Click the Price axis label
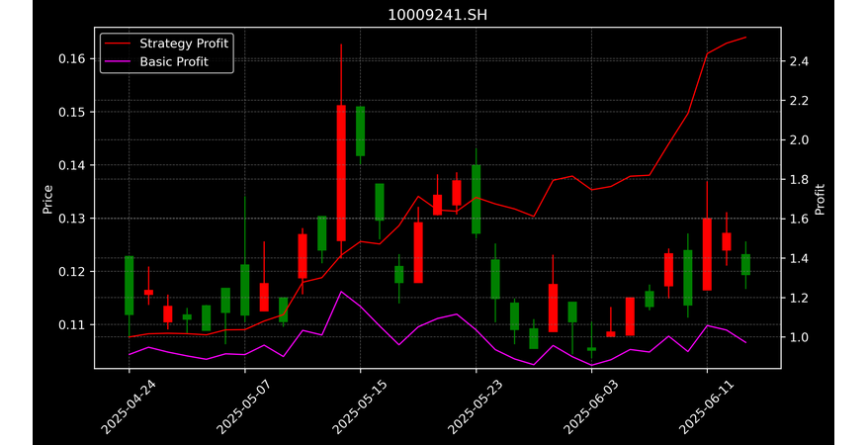This screenshot has width=868, height=445. 47,199
